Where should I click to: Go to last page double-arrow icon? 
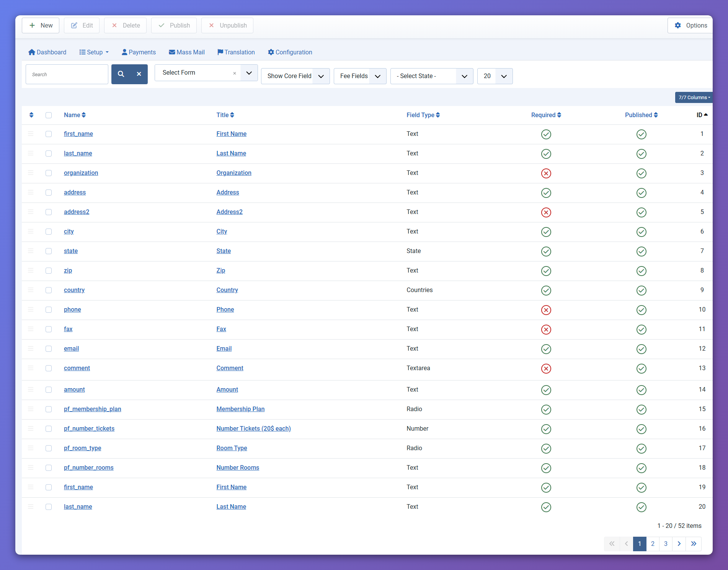694,544
